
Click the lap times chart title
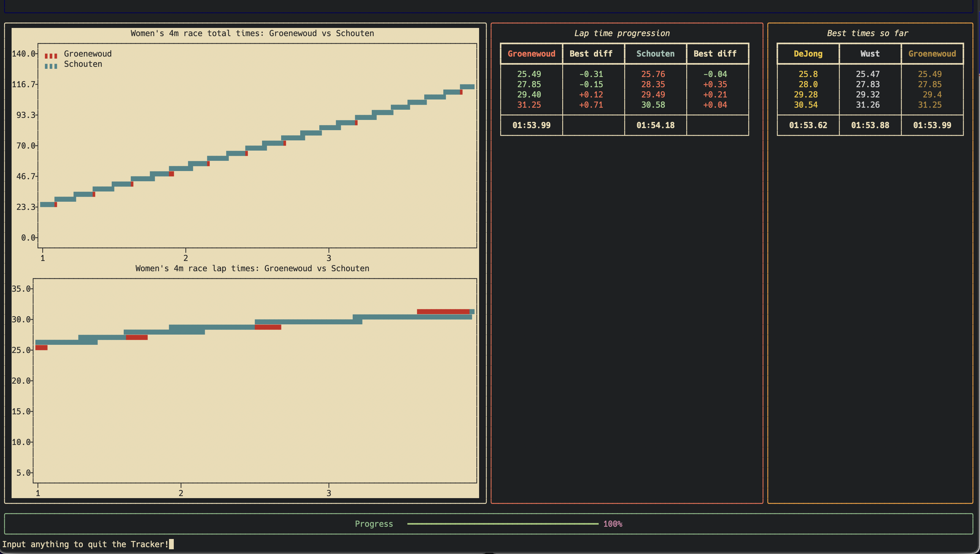coord(252,268)
